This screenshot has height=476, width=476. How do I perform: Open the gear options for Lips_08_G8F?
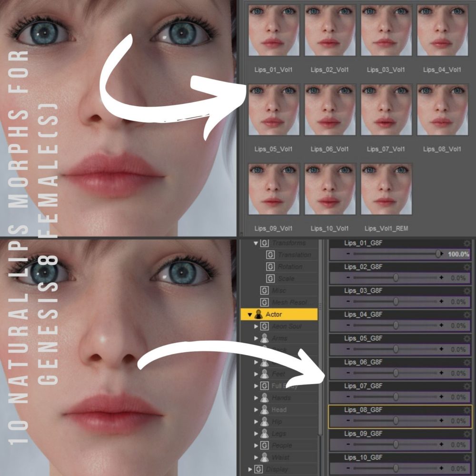click(467, 410)
